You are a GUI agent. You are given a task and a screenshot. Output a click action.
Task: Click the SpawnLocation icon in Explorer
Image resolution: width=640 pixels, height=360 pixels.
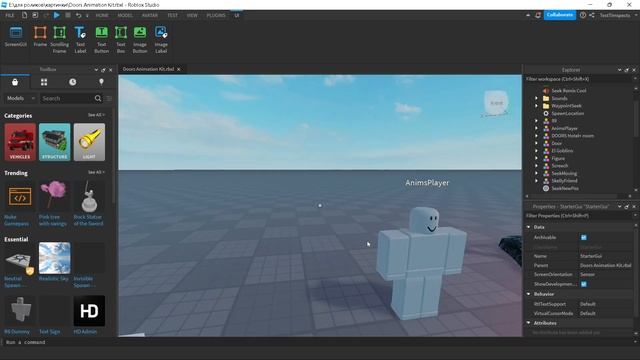546,113
